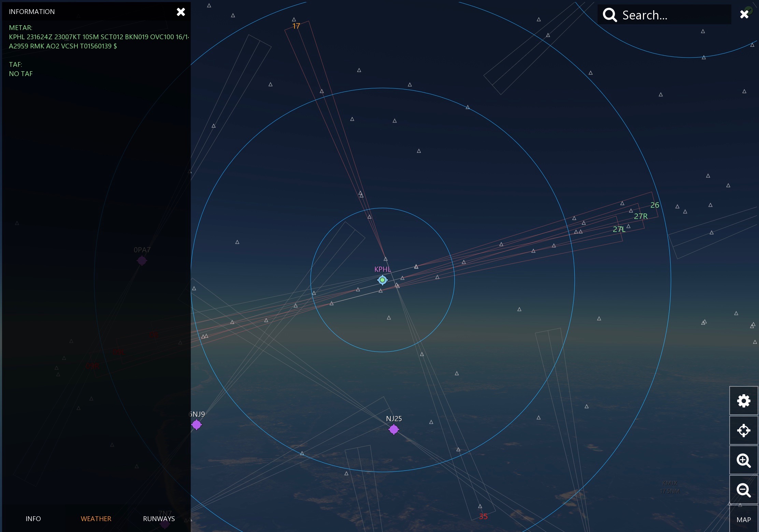
Task: Open map settings gear icon
Action: 743,401
